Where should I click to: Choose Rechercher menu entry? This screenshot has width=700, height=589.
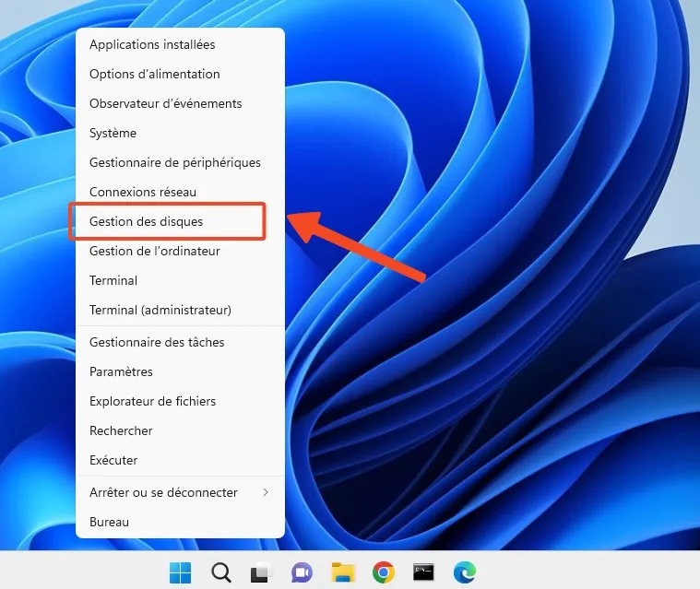coord(181,430)
